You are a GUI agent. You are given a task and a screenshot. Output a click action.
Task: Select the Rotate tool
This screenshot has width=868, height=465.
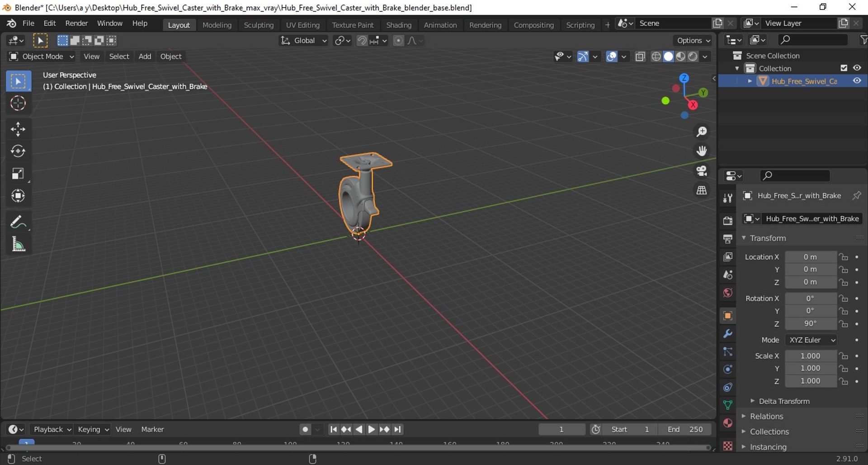[18, 151]
